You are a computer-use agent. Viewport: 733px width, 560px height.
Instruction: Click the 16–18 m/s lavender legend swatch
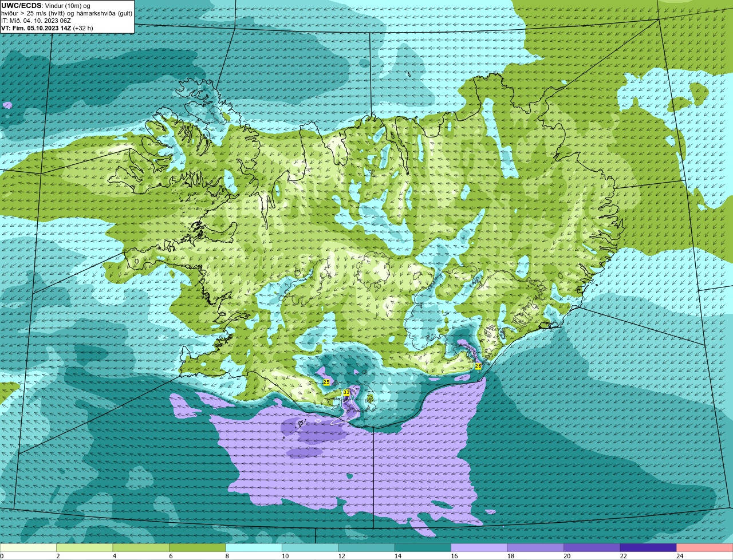click(479, 547)
